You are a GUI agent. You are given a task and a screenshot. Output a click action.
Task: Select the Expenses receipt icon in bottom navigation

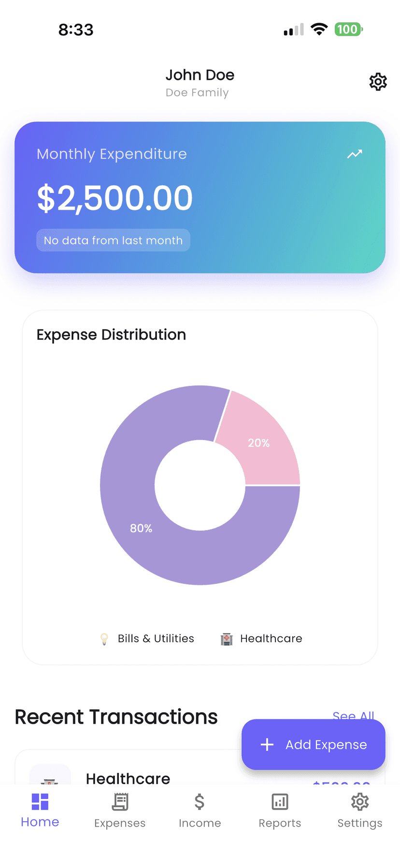tap(120, 801)
